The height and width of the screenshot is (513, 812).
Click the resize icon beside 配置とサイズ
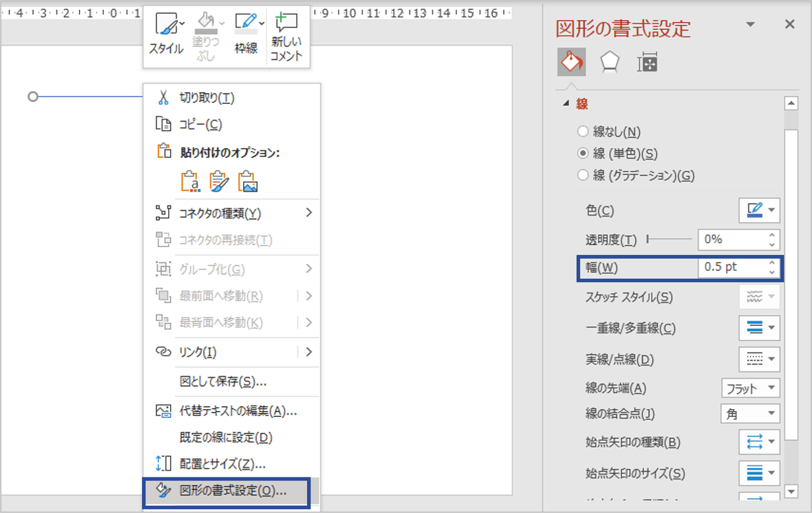pos(163,464)
